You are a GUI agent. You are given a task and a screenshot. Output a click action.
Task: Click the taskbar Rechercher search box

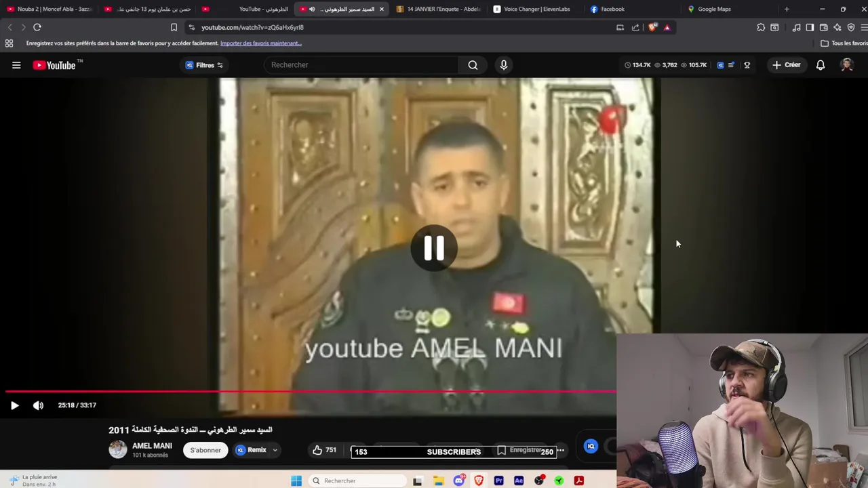tap(356, 481)
